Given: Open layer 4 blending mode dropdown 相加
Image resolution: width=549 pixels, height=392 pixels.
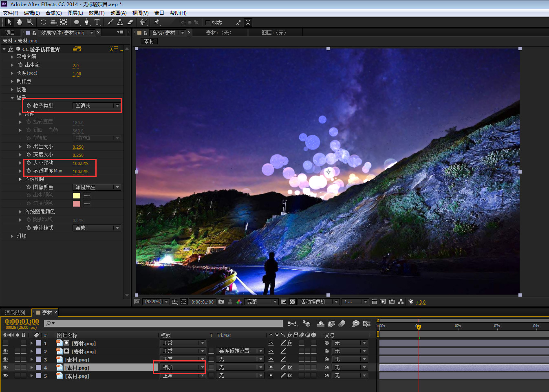Looking at the screenshot, I should coord(183,368).
